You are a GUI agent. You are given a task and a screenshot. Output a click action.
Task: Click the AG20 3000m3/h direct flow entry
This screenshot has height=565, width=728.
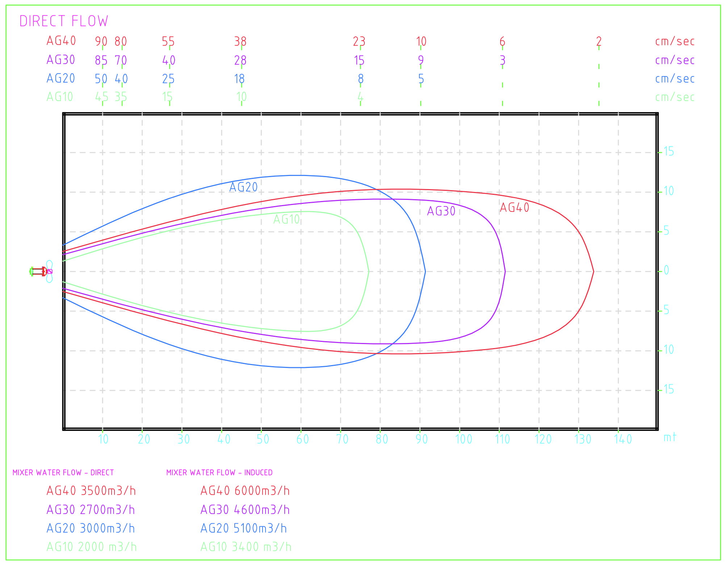91,528
